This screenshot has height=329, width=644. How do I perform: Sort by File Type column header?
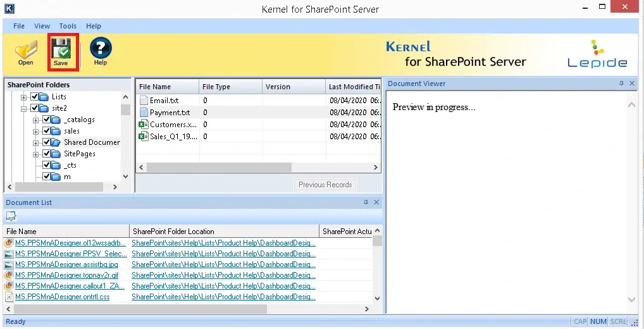click(x=230, y=87)
